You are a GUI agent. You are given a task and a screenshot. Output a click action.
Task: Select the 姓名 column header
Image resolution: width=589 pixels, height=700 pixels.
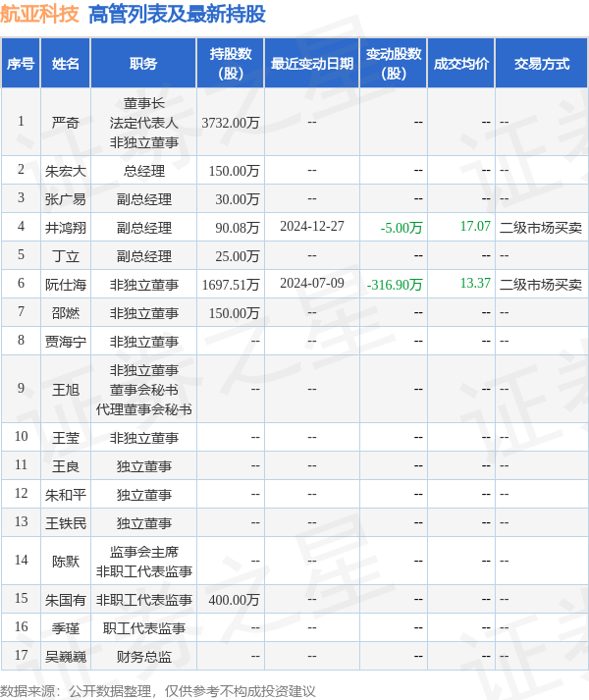[x=65, y=64]
